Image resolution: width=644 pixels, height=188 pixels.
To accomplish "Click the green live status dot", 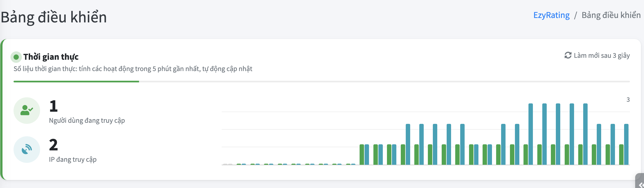I will point(16,57).
